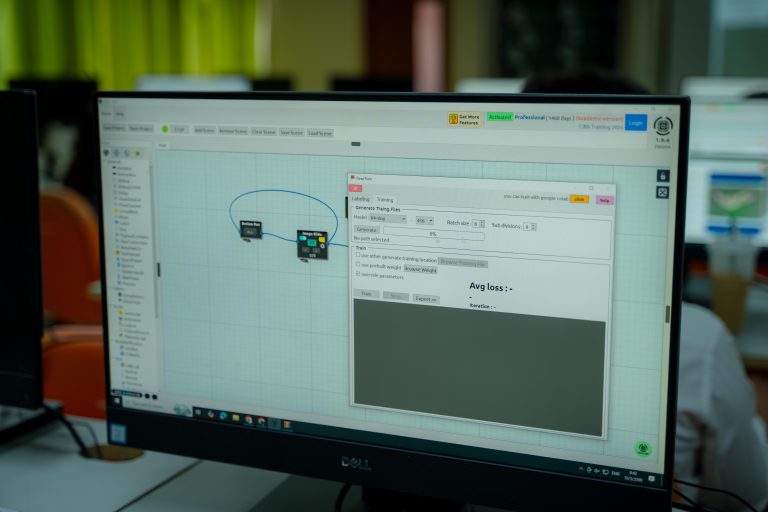Screen dimensions: 768x512
Task: Click the circular app logo at top-right
Action: coord(663,126)
